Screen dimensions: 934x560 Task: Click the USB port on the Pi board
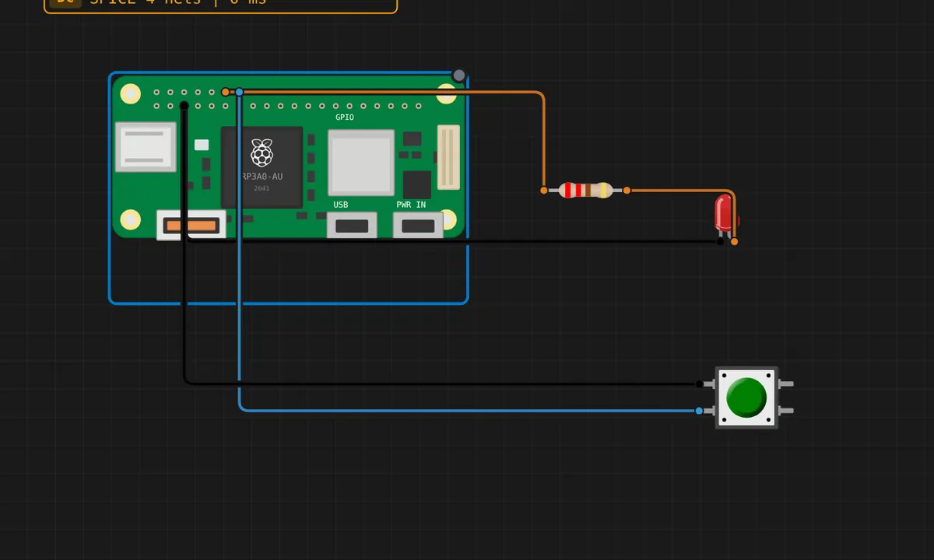pos(352,226)
